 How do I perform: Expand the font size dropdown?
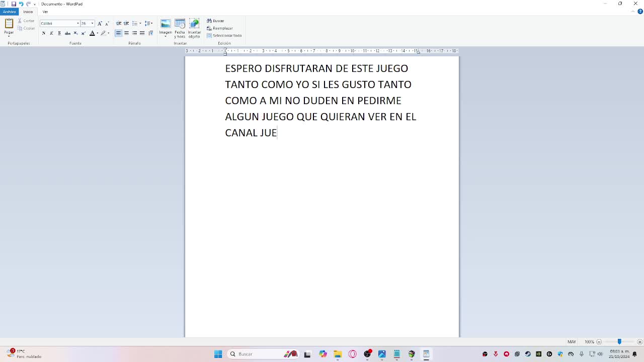coord(92,23)
